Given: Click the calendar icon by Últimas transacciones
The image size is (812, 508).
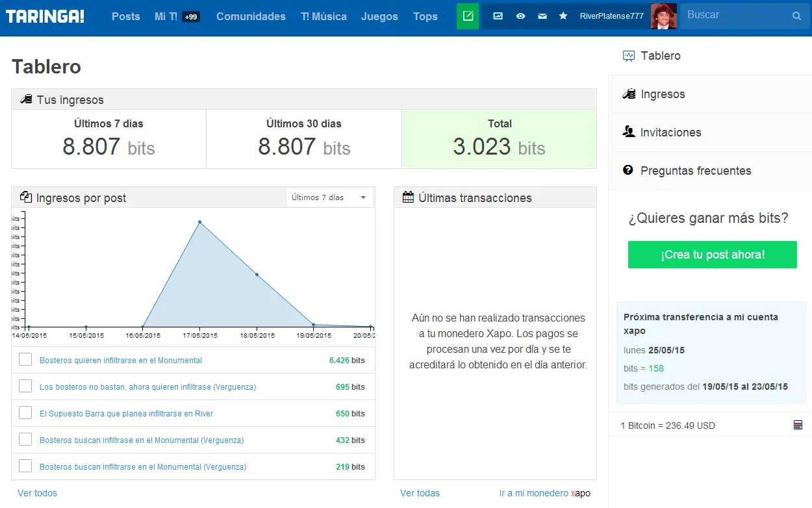Looking at the screenshot, I should pyautogui.click(x=408, y=197).
